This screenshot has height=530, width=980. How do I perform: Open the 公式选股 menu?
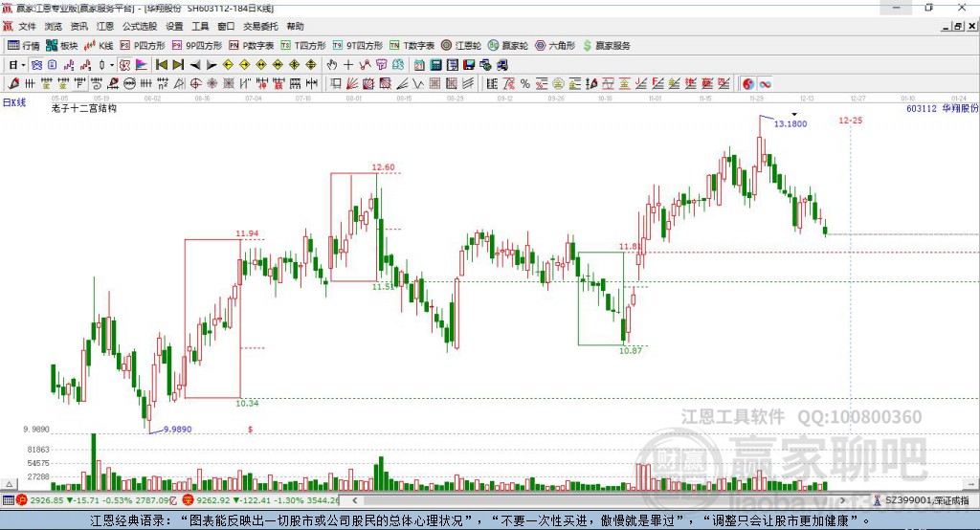pyautogui.click(x=140, y=26)
